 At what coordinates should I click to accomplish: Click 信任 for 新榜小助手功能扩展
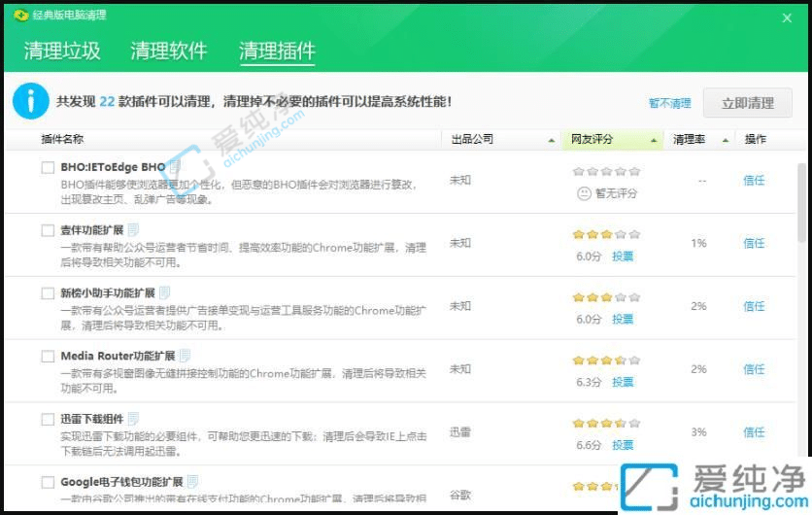click(x=754, y=306)
